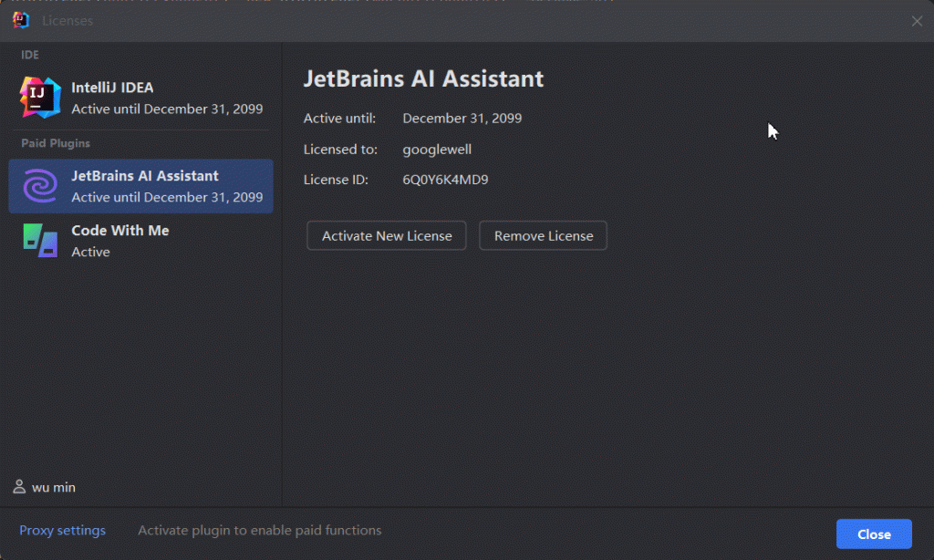934x560 pixels.
Task: Open Proxy settings link
Action: click(63, 530)
